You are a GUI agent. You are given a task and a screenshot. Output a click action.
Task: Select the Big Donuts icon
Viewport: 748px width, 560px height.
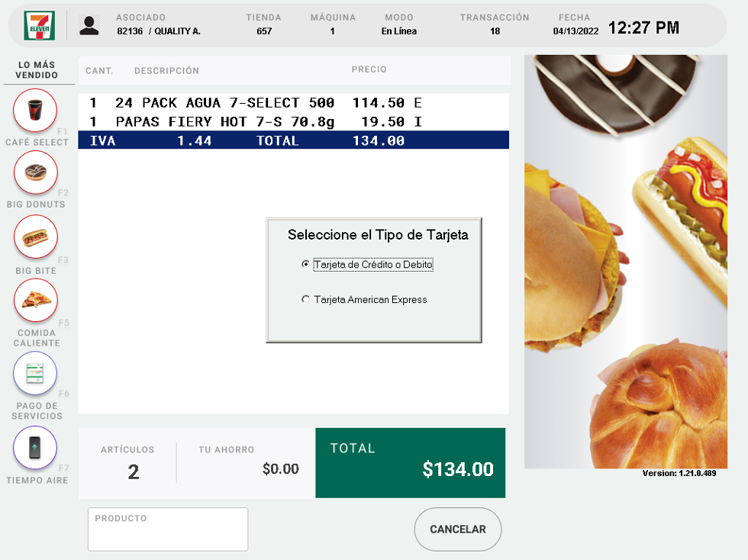click(x=35, y=172)
